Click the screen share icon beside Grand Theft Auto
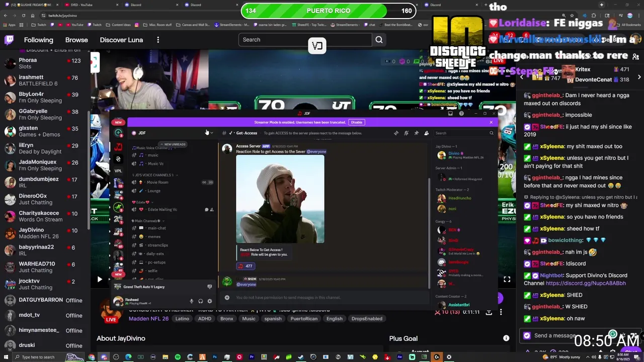The height and width of the screenshot is (362, 644). click(210, 287)
